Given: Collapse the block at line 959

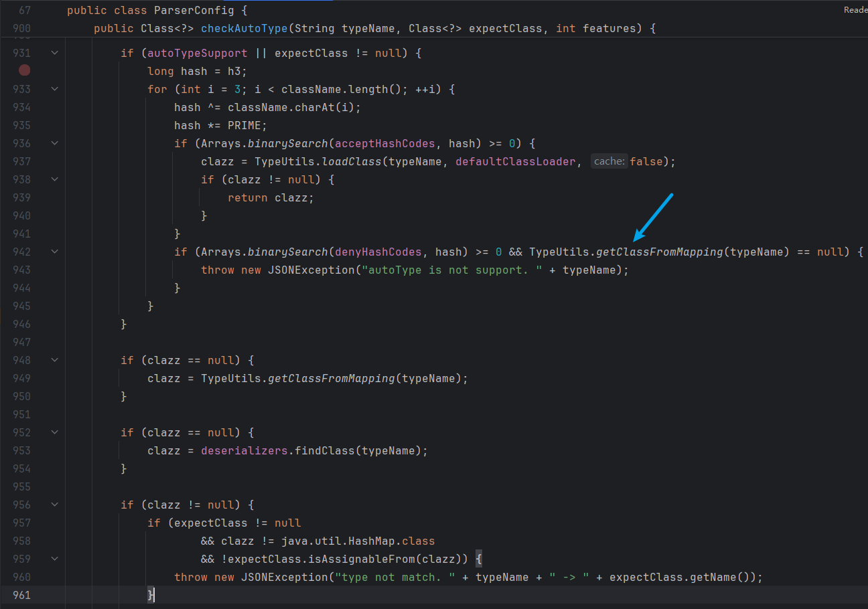Looking at the screenshot, I should pyautogui.click(x=54, y=558).
